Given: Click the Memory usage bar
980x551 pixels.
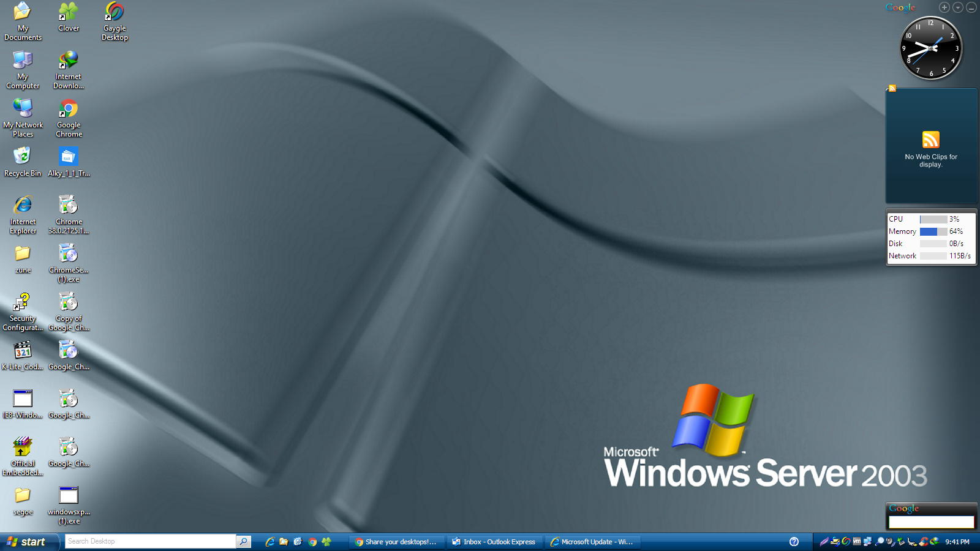Looking at the screenshot, I should click(x=933, y=231).
